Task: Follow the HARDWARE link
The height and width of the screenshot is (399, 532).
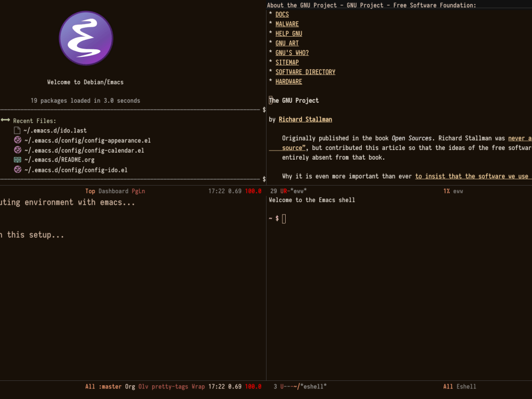Action: [x=289, y=81]
